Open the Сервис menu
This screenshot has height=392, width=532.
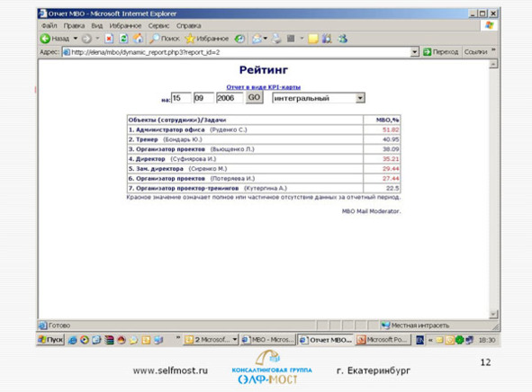click(158, 26)
